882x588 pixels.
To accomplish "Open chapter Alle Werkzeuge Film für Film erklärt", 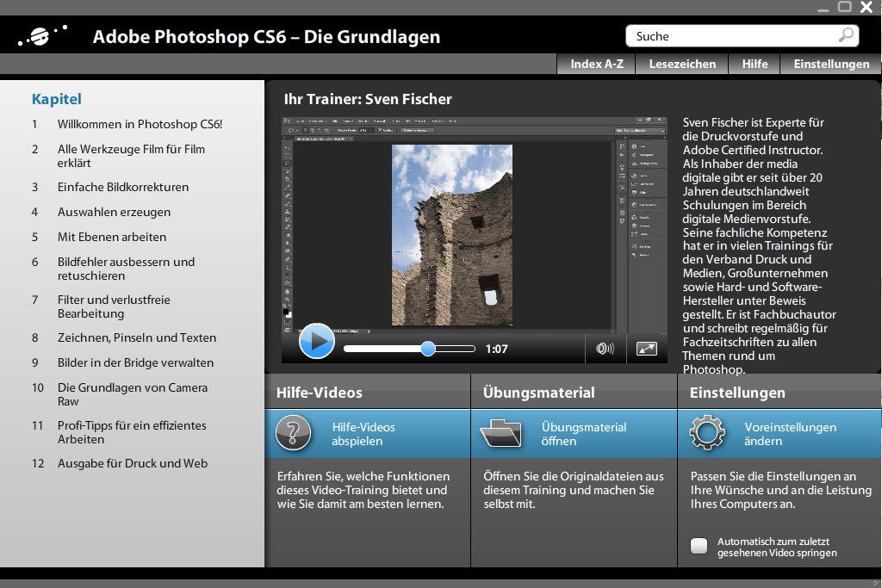I will [x=131, y=156].
